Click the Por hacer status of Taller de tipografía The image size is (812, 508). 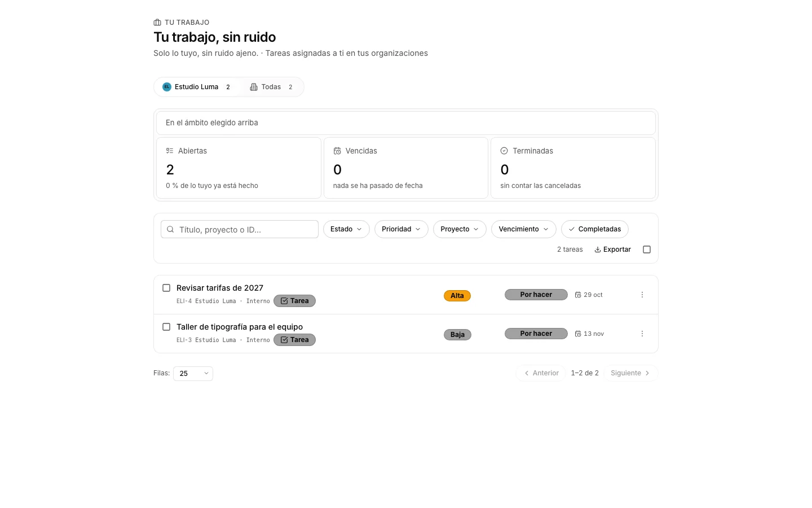pyautogui.click(x=536, y=334)
